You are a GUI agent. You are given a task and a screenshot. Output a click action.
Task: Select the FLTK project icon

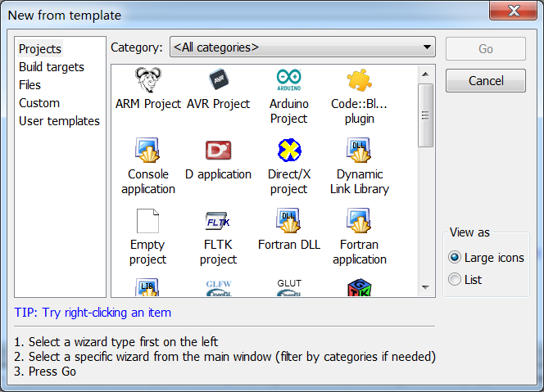click(218, 221)
